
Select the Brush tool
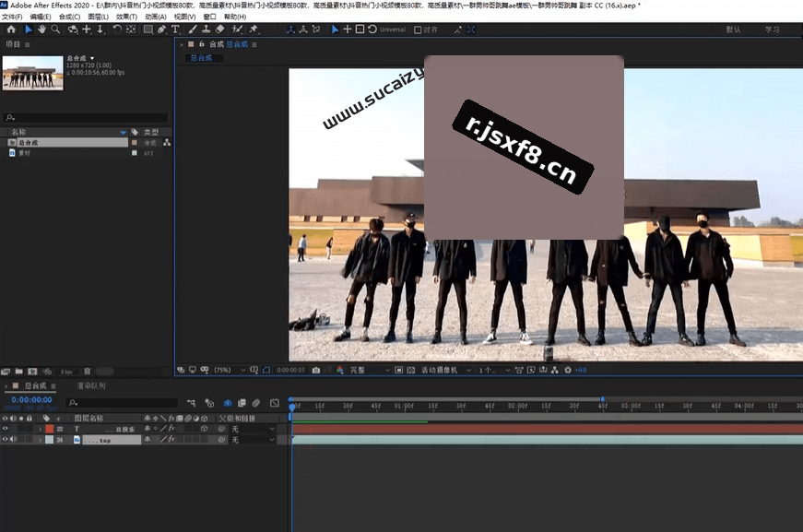[193, 30]
